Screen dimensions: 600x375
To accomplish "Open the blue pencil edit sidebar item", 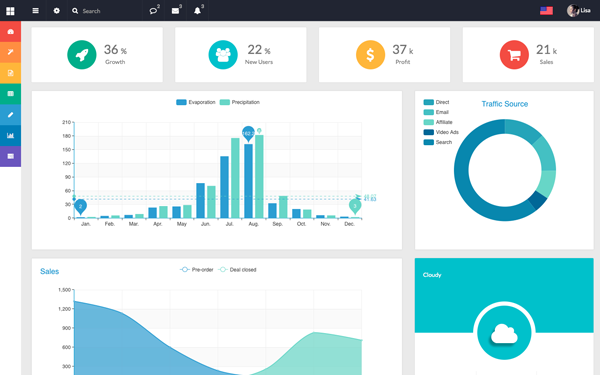I will [10, 114].
